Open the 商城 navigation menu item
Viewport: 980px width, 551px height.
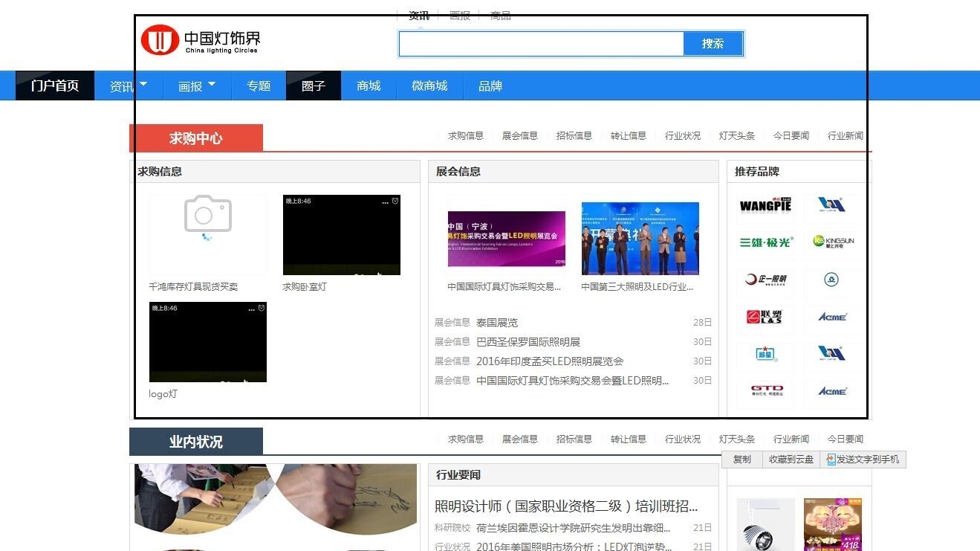[369, 86]
